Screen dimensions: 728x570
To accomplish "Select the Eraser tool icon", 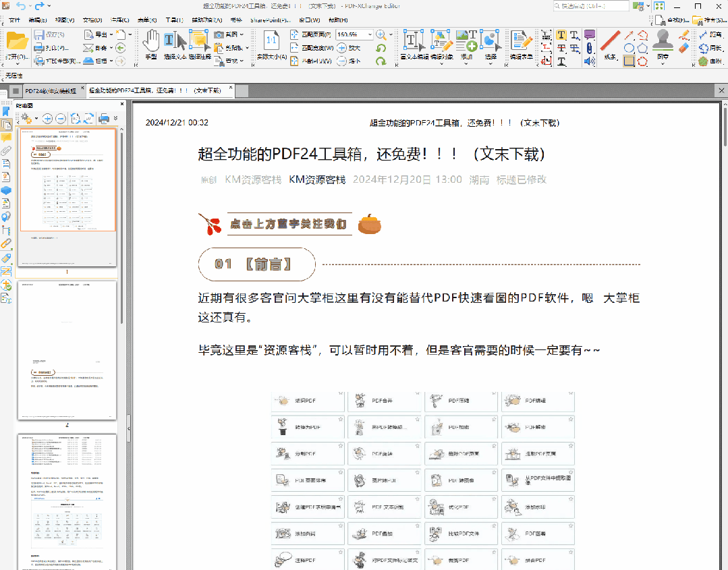I will tap(683, 48).
